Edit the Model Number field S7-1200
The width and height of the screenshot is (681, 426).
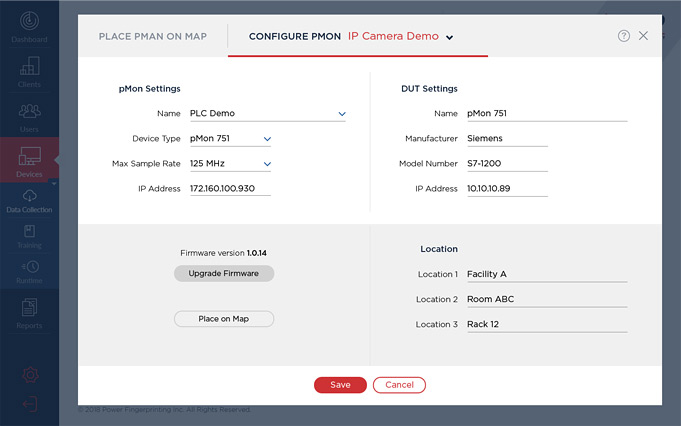coord(507,164)
